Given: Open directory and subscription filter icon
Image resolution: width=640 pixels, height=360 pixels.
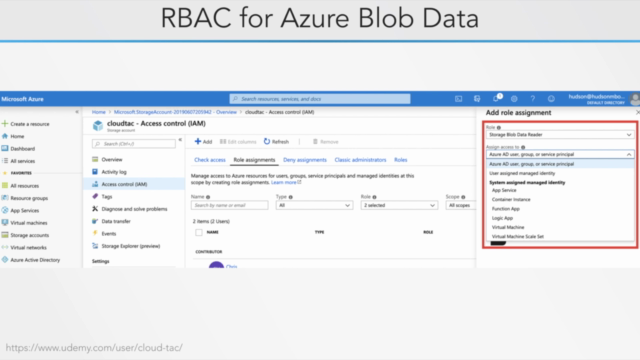Looking at the screenshot, I should 477,99.
